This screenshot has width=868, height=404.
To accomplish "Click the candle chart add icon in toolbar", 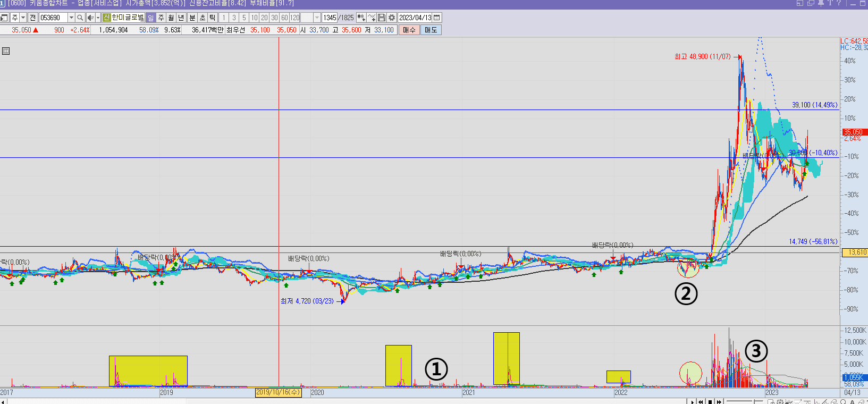I will 361,18.
